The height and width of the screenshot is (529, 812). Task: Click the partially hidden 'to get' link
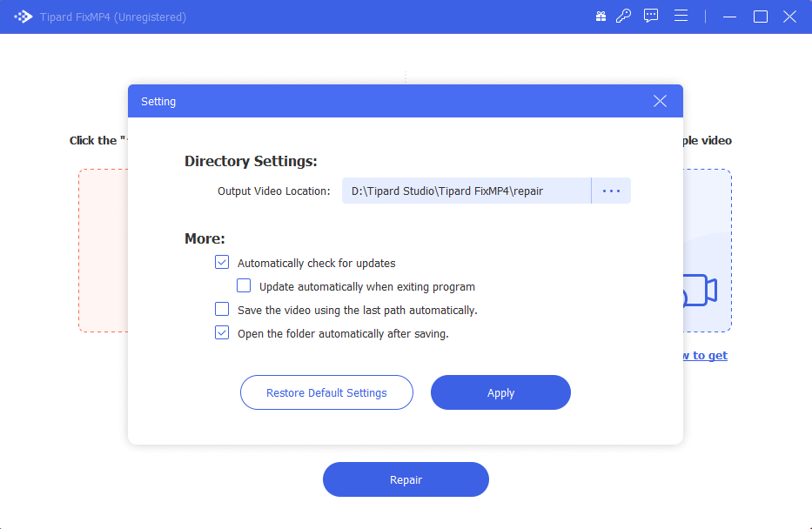click(x=705, y=356)
